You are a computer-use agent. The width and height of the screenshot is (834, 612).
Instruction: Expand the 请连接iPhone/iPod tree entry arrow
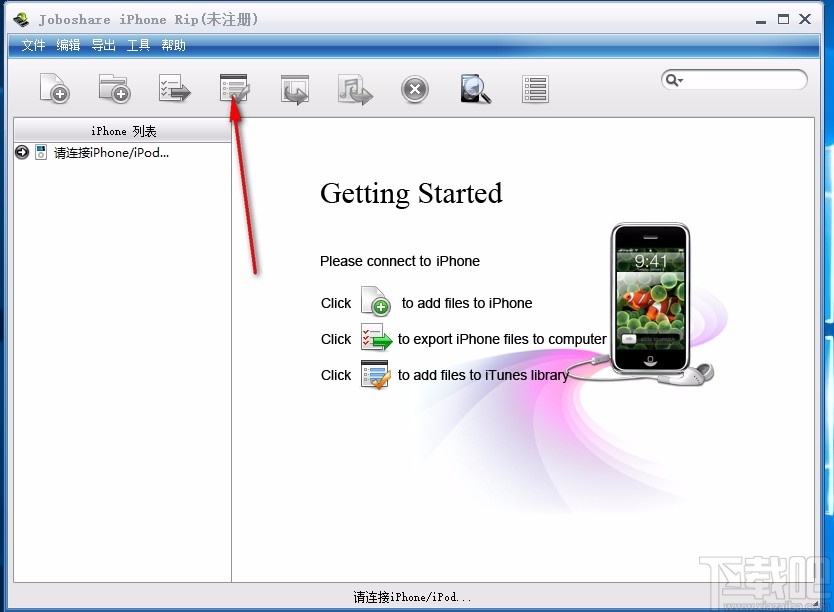pos(21,152)
